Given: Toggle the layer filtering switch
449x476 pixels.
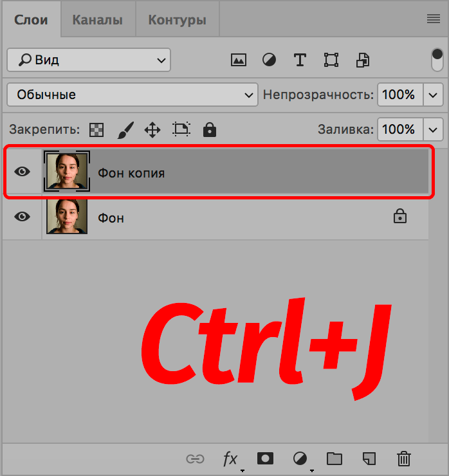Looking at the screenshot, I should point(437,60).
